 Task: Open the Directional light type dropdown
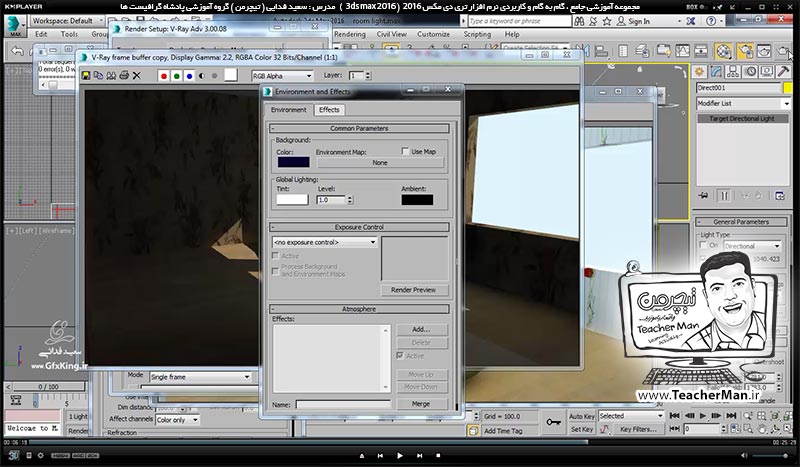coord(752,245)
